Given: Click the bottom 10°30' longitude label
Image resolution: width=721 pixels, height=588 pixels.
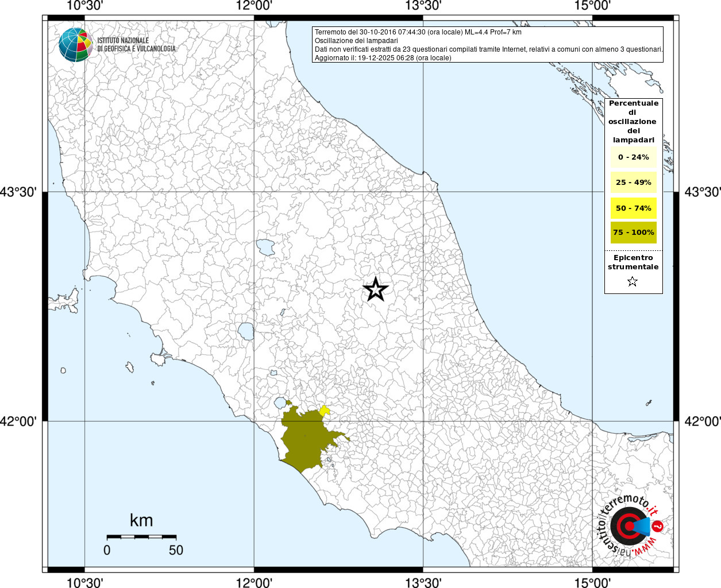Looking at the screenshot, I should [x=84, y=582].
